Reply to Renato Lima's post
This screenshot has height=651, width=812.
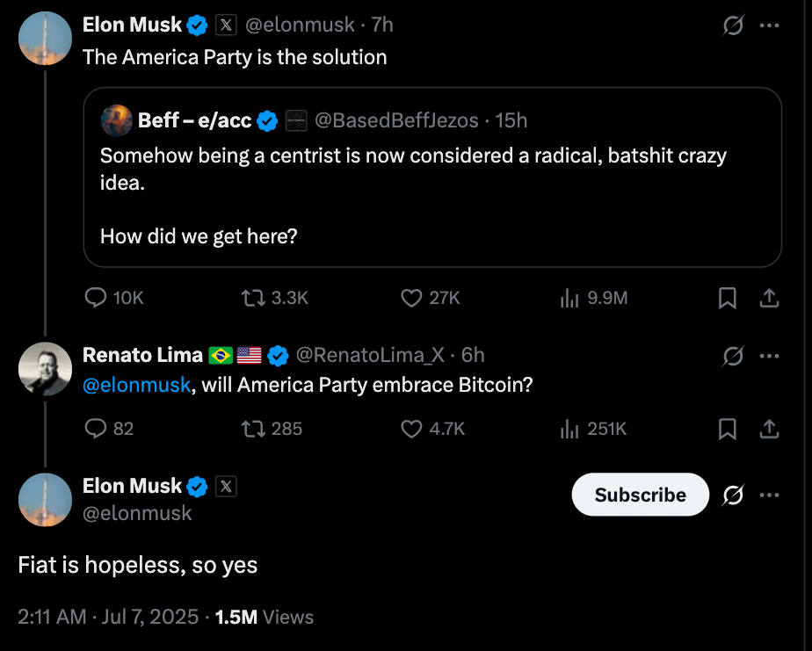click(x=96, y=429)
